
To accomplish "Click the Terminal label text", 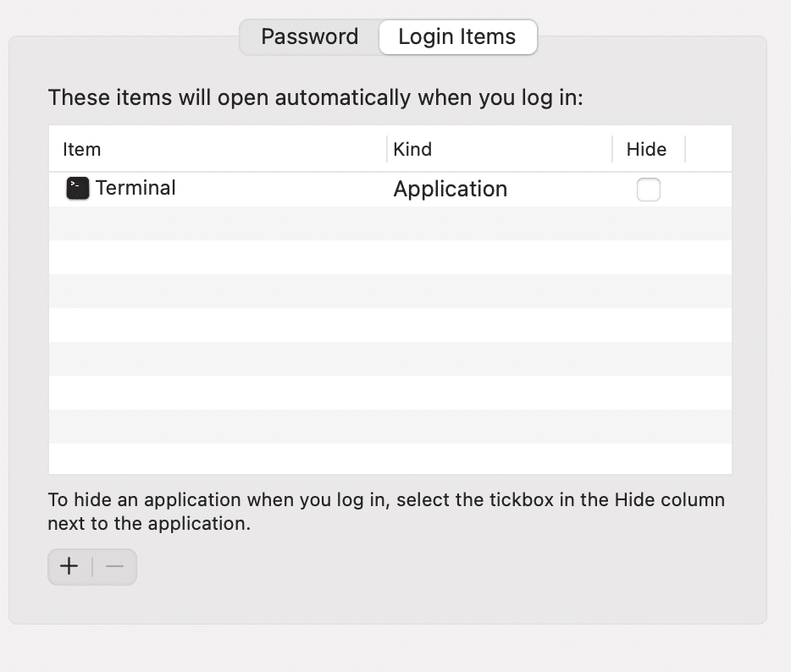I will pyautogui.click(x=136, y=188).
